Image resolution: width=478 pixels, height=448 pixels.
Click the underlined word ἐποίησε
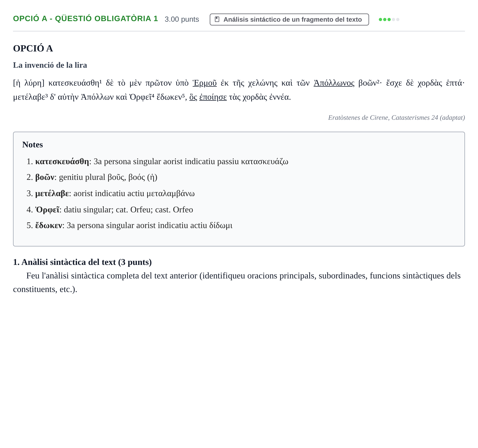(x=213, y=97)
